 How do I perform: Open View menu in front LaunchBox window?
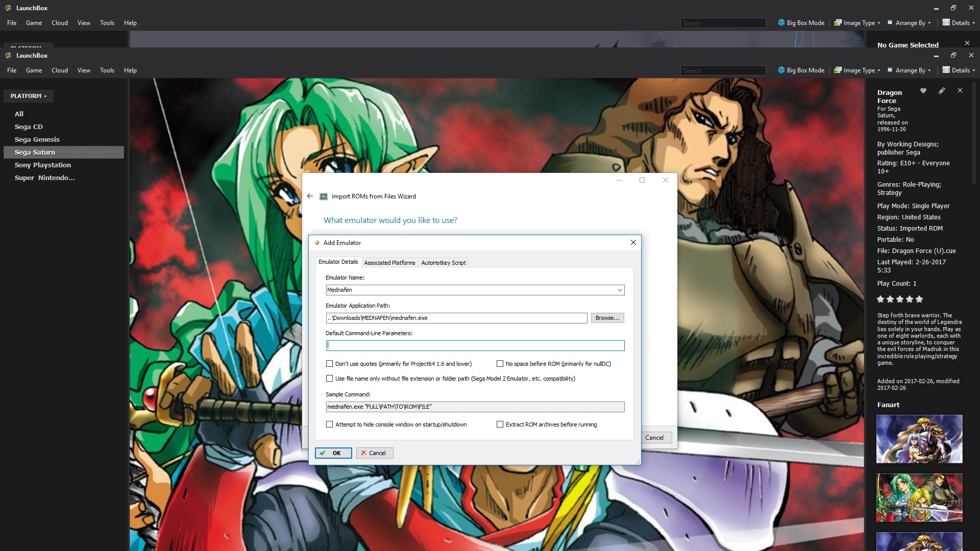coord(84,70)
